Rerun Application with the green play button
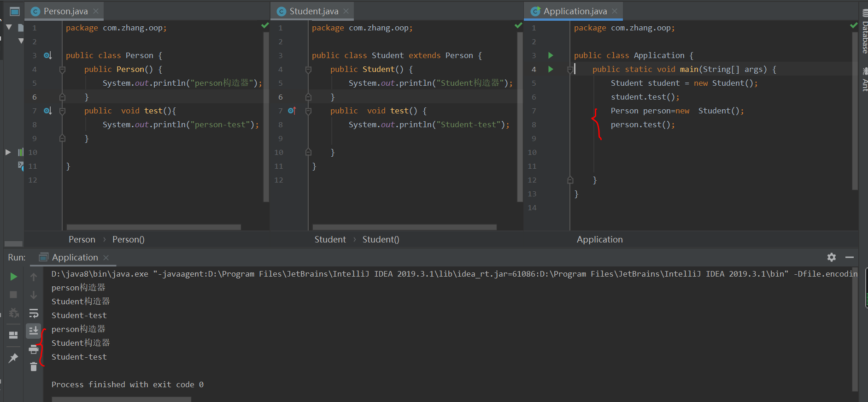This screenshot has height=402, width=868. (x=14, y=277)
